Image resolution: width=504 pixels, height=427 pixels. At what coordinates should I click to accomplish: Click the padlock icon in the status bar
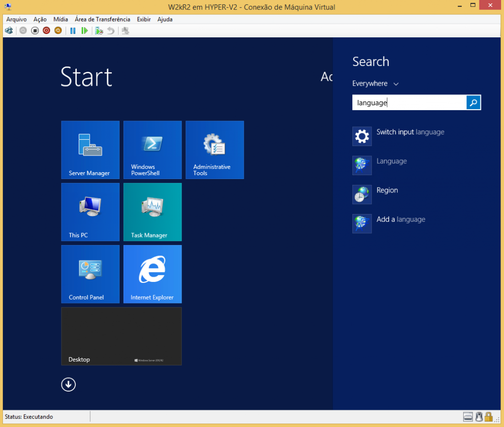pos(489,417)
